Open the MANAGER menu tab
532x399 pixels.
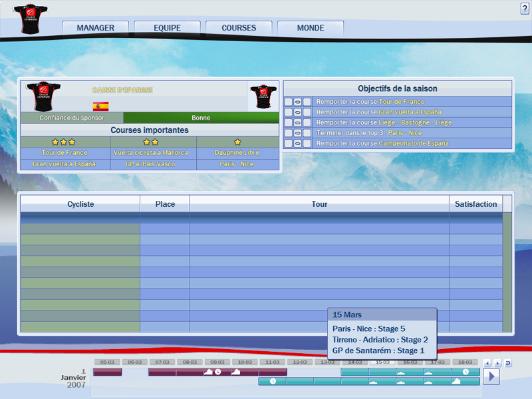click(96, 28)
